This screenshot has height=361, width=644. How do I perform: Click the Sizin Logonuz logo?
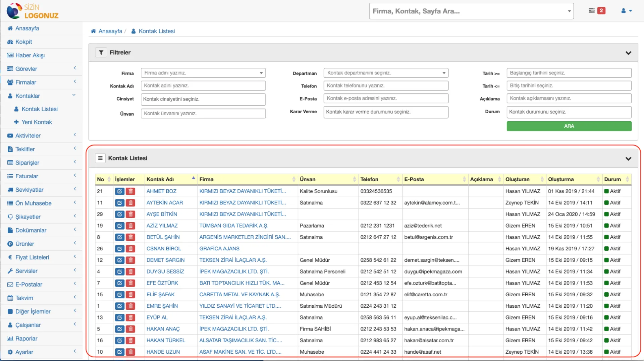pos(33,11)
